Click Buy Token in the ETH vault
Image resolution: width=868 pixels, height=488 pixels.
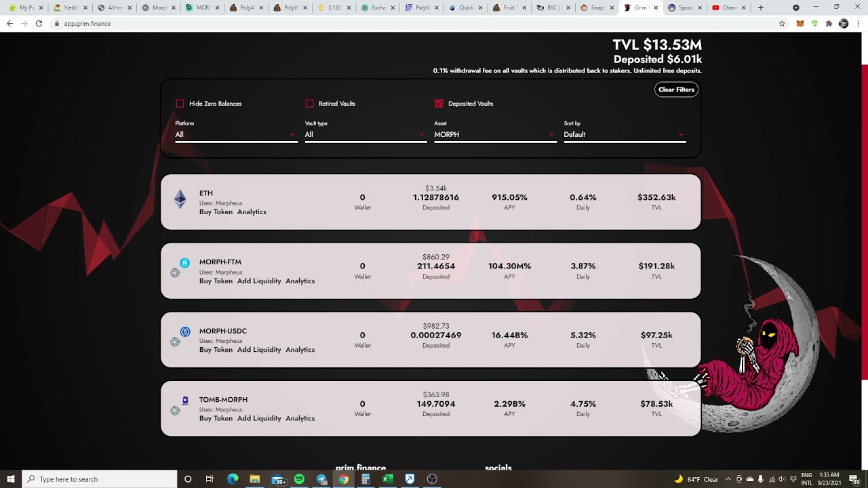click(x=216, y=211)
